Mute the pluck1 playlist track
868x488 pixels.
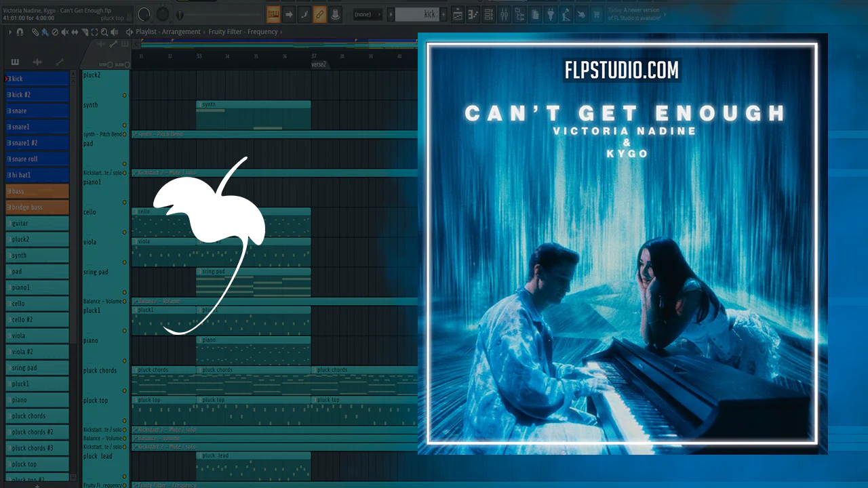pyautogui.click(x=124, y=331)
